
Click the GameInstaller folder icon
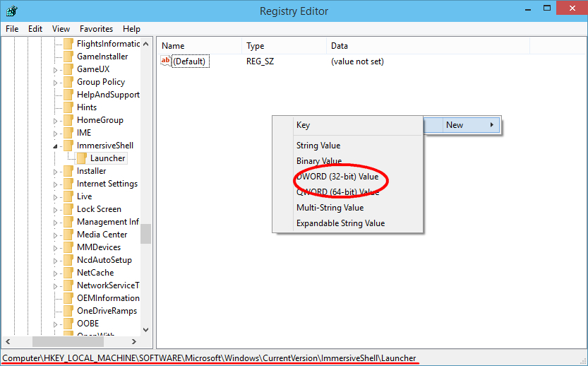click(68, 57)
